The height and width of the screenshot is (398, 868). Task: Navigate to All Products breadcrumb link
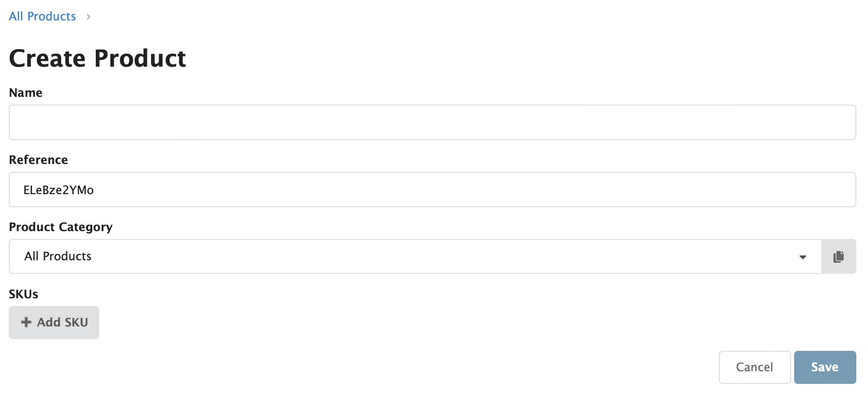click(42, 17)
